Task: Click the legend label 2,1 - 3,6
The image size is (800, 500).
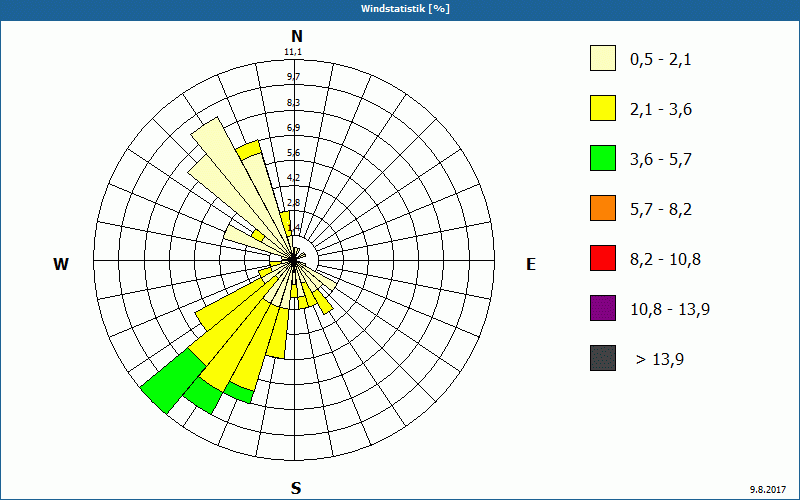Action: [x=661, y=110]
